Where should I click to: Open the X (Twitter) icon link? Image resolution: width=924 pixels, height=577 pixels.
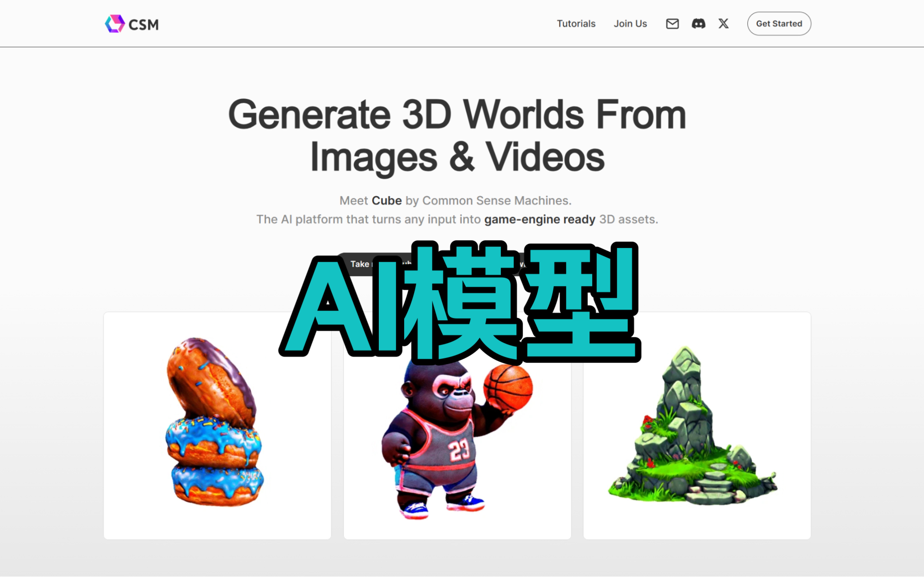click(x=723, y=24)
